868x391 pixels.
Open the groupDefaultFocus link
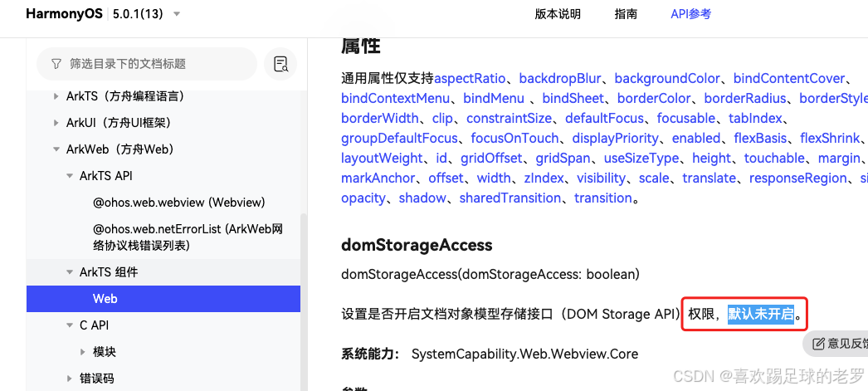click(x=399, y=138)
